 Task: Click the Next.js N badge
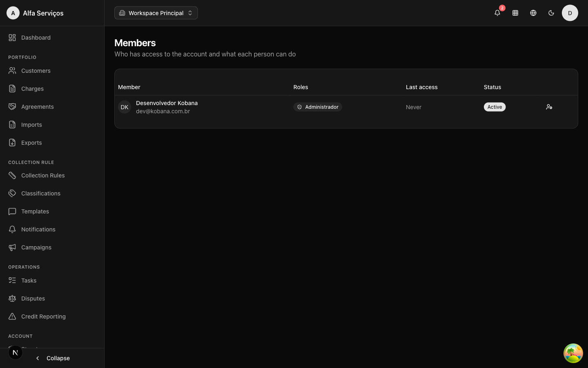pyautogui.click(x=16, y=352)
